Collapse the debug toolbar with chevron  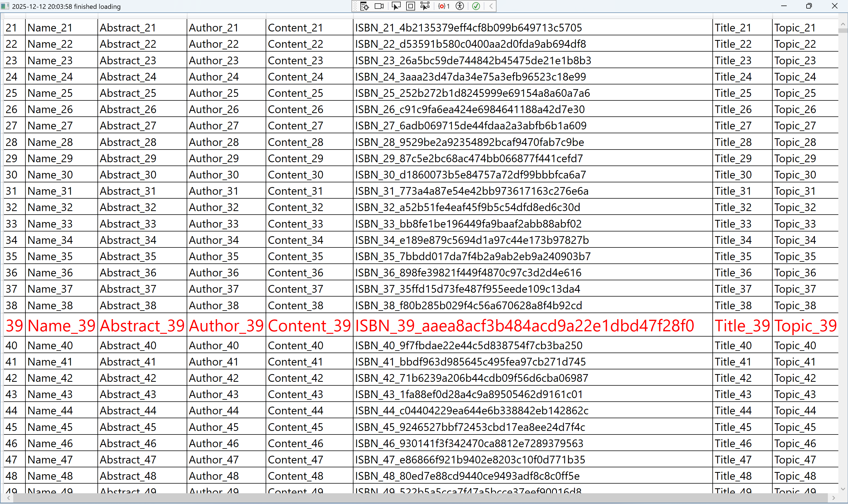click(x=491, y=6)
